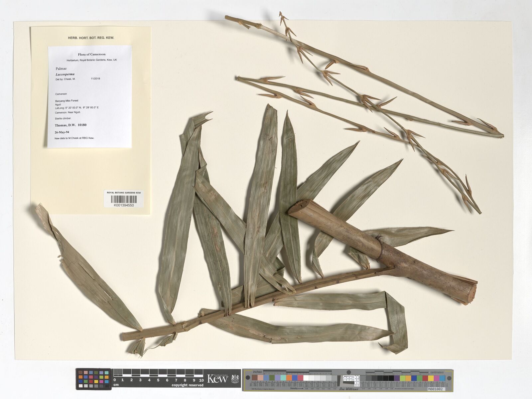This screenshot has width=532, height=399.
Task: Click the barcode on the specimen sticker
Action: pos(124,199)
